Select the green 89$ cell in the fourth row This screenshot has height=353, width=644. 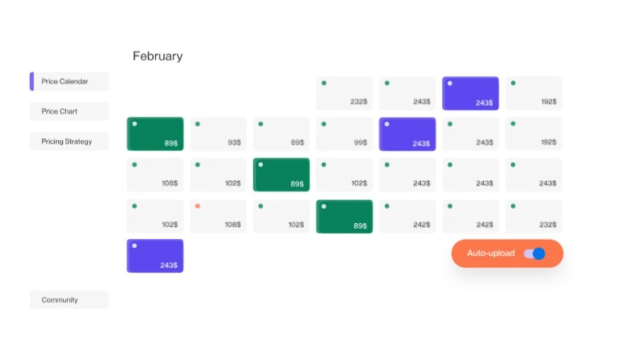point(344,216)
